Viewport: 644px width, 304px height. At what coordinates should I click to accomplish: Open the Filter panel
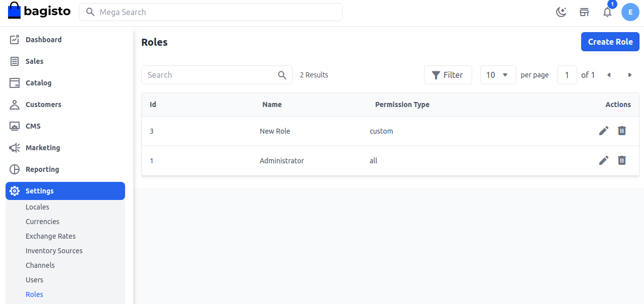pyautogui.click(x=448, y=75)
